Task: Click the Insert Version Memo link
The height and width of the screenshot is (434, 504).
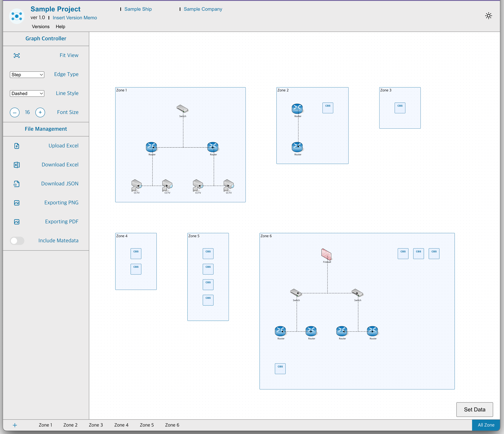Action: coord(75,18)
